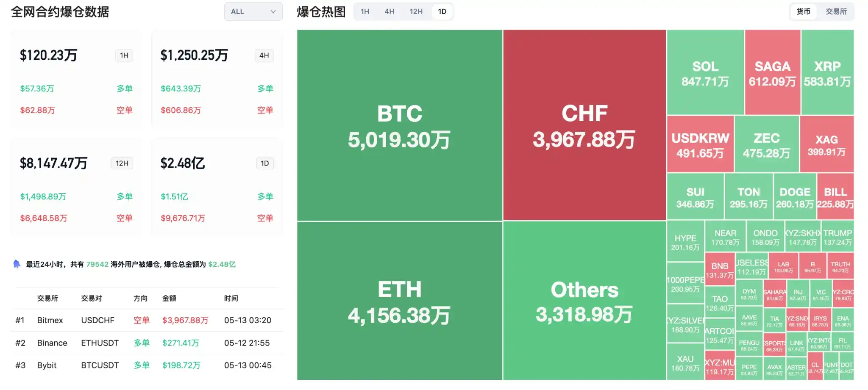The width and height of the screenshot is (868, 390).
Task: Expand the dropdown chevron next to ALL
Action: (x=273, y=12)
